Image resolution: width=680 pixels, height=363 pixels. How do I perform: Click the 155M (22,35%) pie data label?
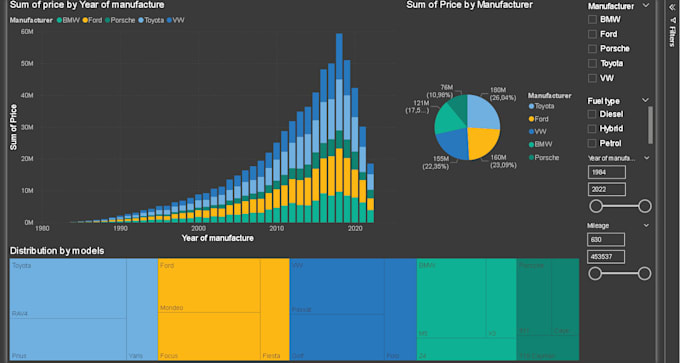pyautogui.click(x=435, y=163)
